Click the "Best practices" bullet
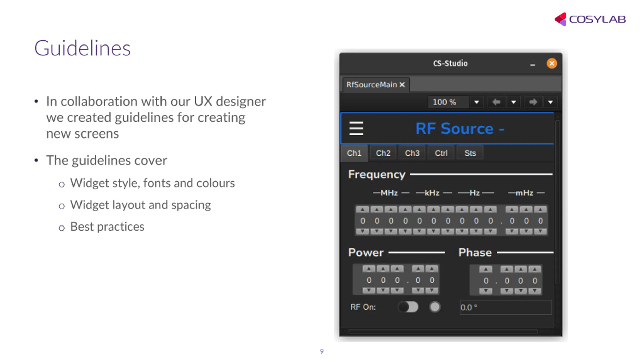Viewport: 644px width, 362px height. [x=107, y=227]
